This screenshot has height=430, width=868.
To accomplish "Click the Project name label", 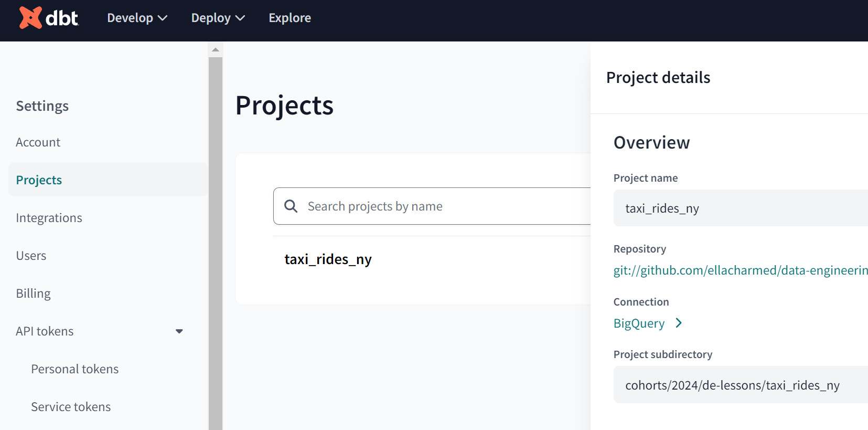I will [x=646, y=178].
